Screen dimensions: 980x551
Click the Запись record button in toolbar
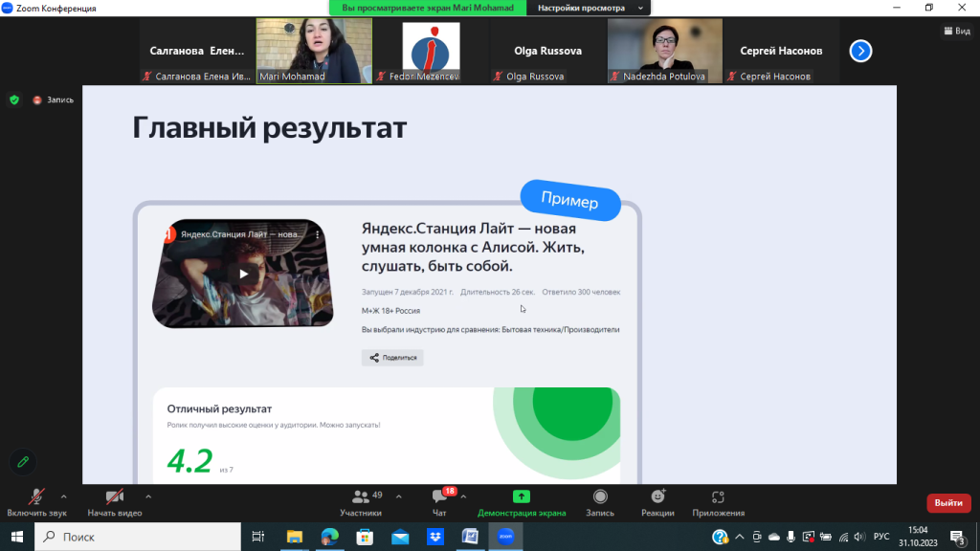click(600, 503)
